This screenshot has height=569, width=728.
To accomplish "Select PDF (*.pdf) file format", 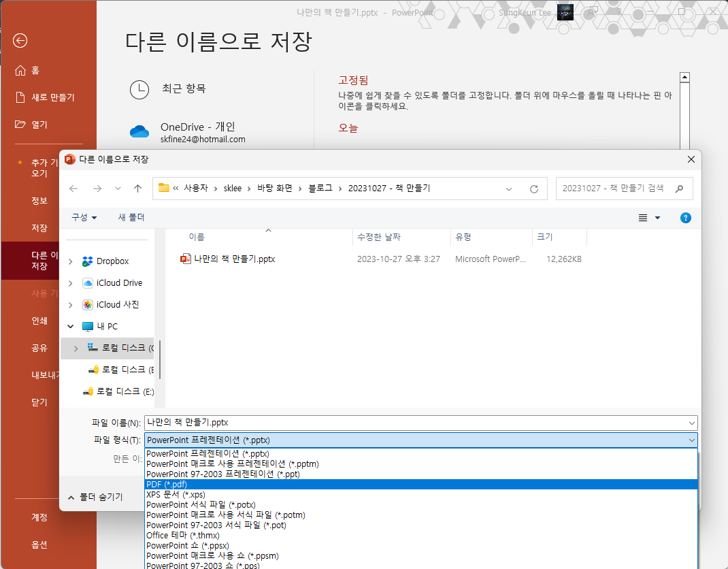I will (x=421, y=485).
